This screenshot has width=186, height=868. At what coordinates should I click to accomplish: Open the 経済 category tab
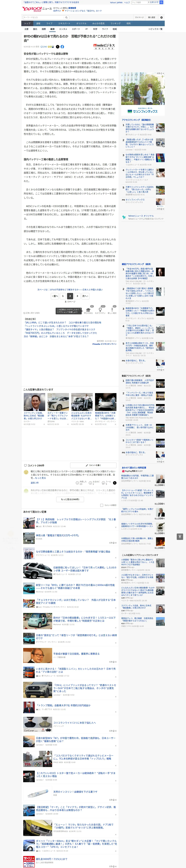[x=52, y=29]
